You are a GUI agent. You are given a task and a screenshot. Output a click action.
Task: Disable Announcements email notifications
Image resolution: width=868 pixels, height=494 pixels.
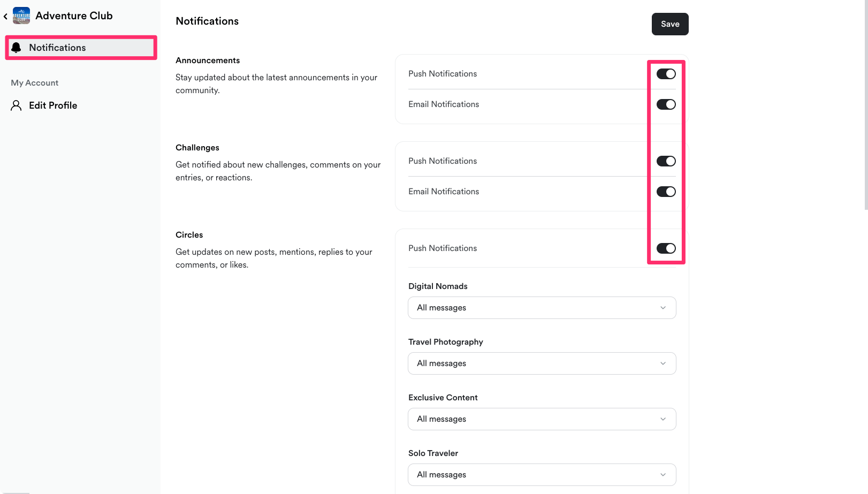click(666, 104)
